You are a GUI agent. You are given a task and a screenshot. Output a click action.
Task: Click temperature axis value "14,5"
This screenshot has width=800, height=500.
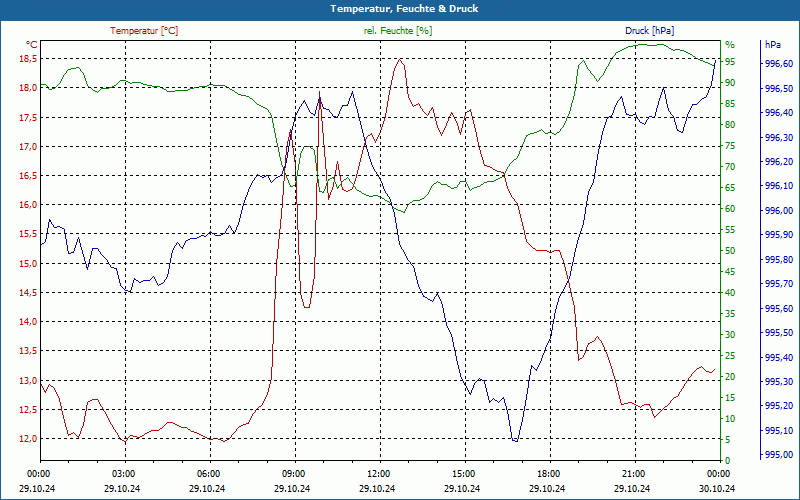point(28,292)
